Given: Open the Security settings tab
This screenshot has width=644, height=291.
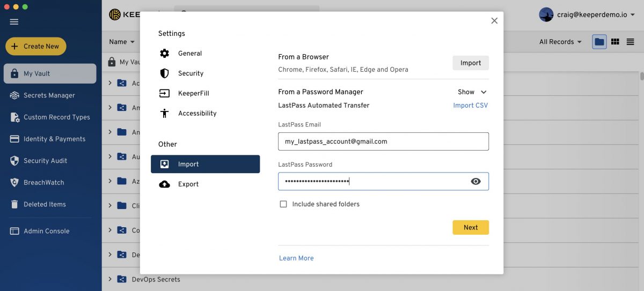Looking at the screenshot, I should 191,73.
